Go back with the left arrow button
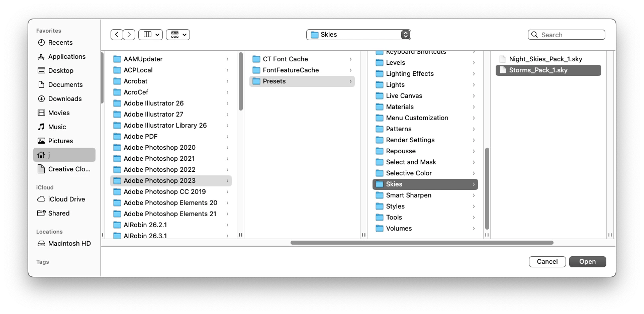The image size is (644, 314). [x=117, y=35]
